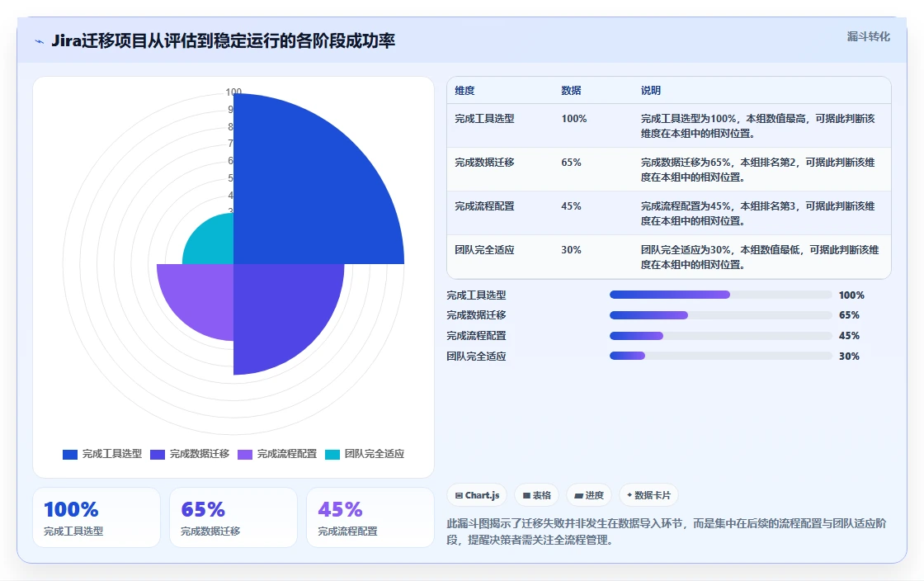Select the 进度 chip
This screenshot has height=581, width=924.
click(x=589, y=495)
